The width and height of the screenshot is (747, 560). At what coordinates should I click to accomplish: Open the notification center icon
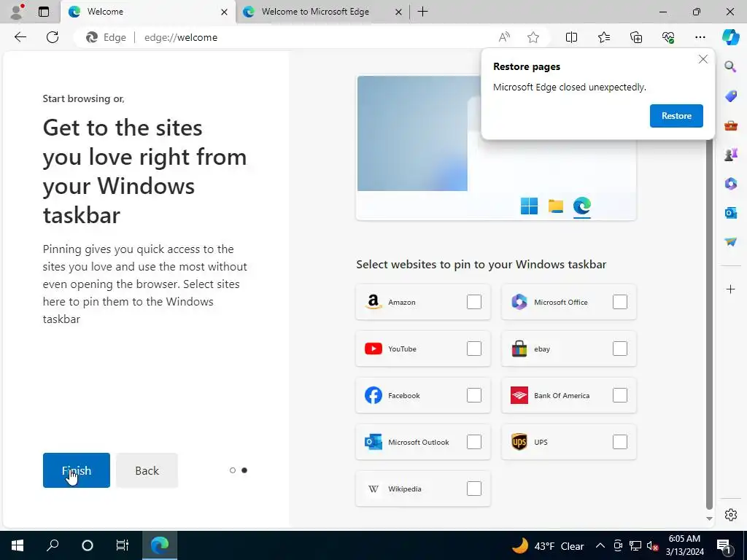tap(724, 545)
